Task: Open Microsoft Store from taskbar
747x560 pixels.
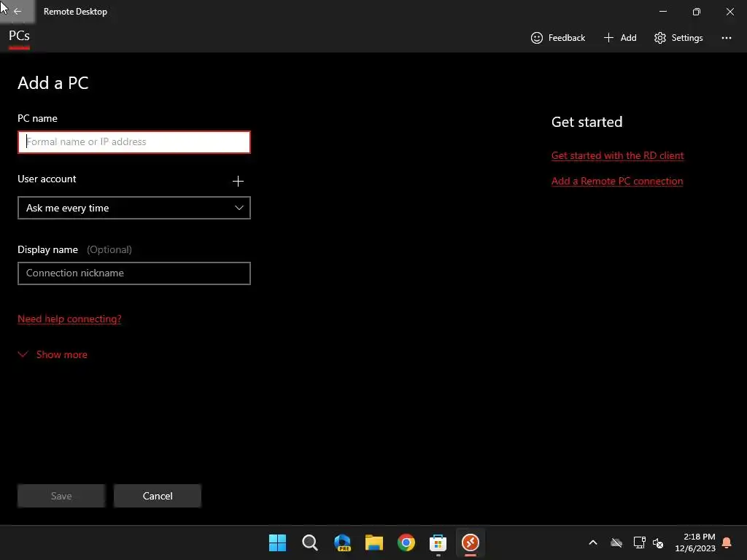Action: [438, 542]
